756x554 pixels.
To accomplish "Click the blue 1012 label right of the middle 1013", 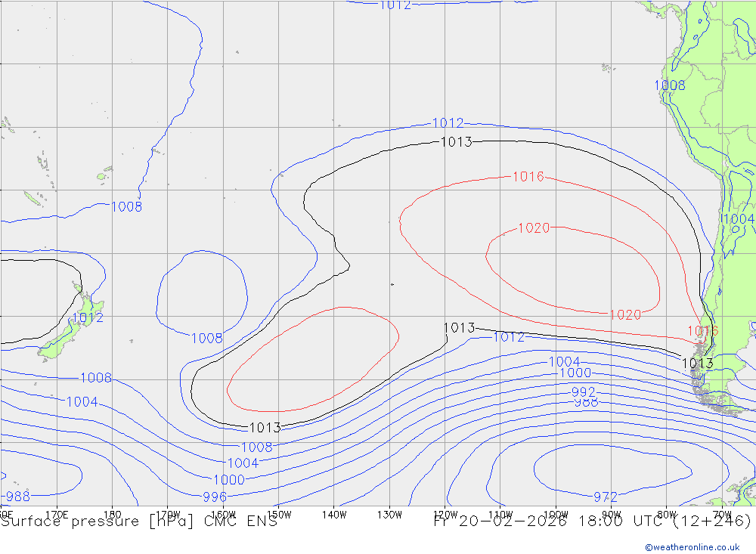I will (509, 337).
